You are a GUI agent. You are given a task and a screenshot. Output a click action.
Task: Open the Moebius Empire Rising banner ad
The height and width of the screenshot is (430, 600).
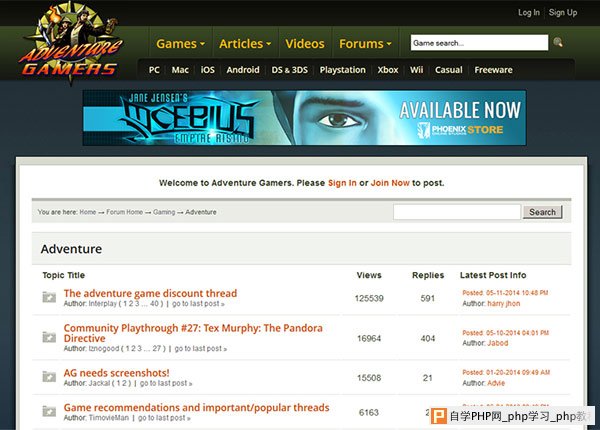click(x=304, y=118)
